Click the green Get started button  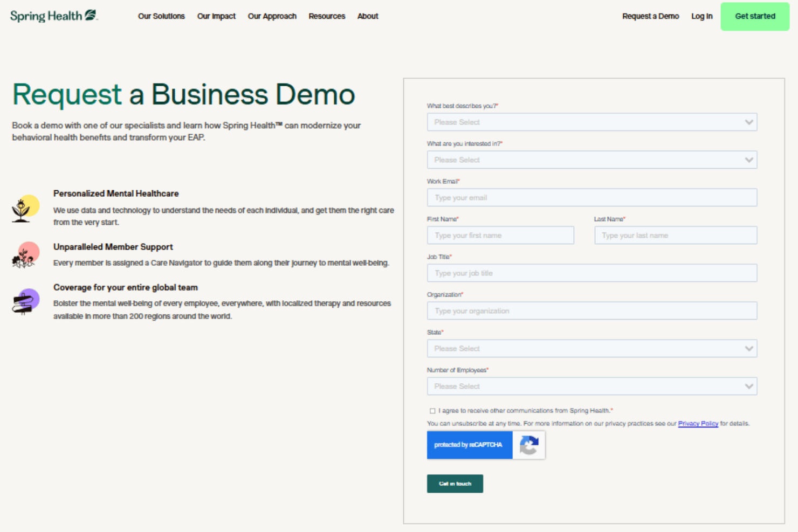click(x=755, y=16)
